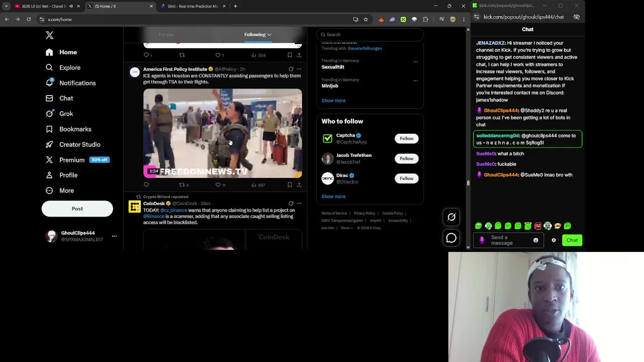
Task: Open floating messages button
Action: (x=451, y=238)
